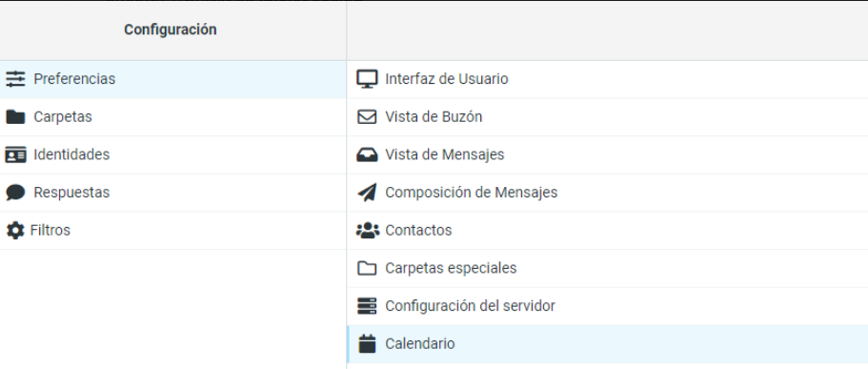
Task: Click the Filtros gear icon
Action: [x=15, y=231]
